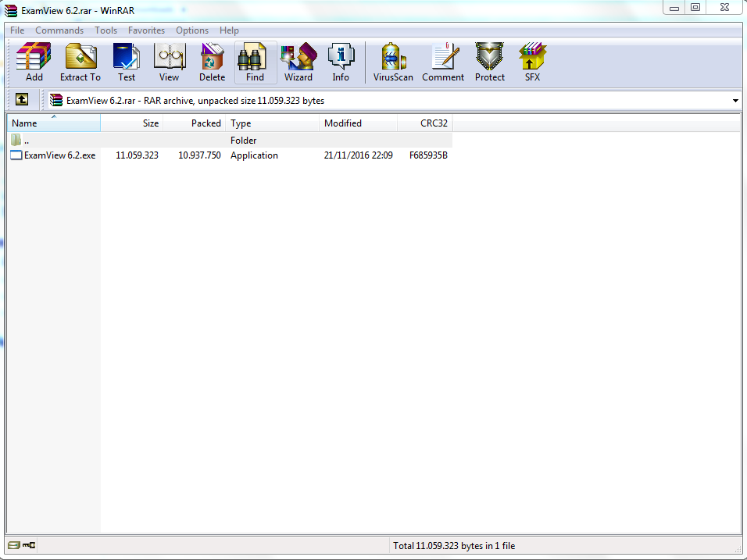Image resolution: width=747 pixels, height=560 pixels.
Task: Minimize the WinRAR window
Action: (x=674, y=8)
